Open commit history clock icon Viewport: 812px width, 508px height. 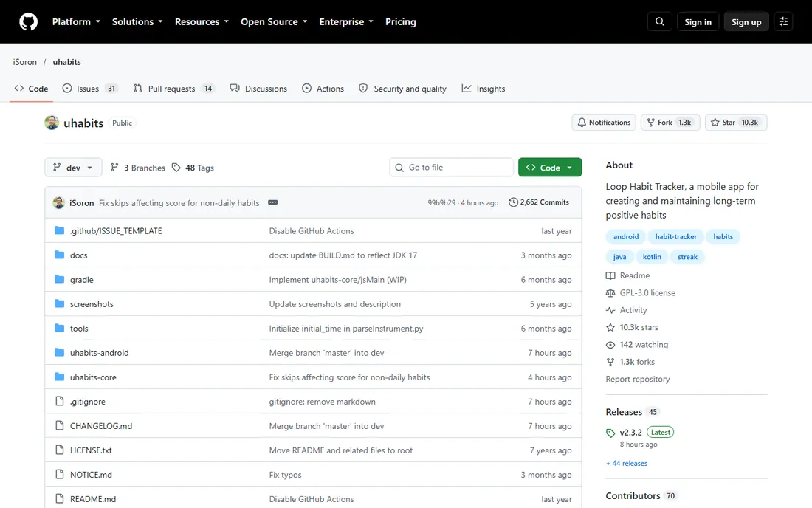(513, 202)
